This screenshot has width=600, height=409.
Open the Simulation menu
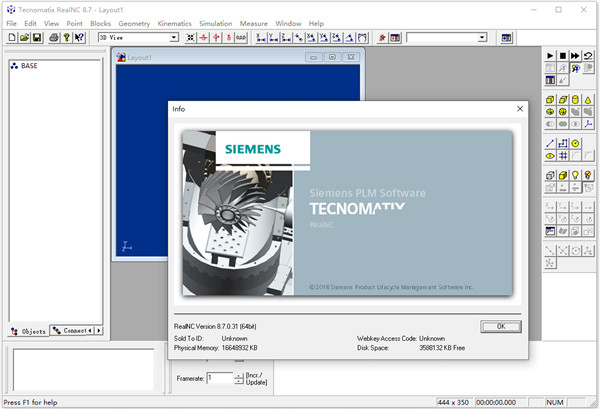coord(214,22)
